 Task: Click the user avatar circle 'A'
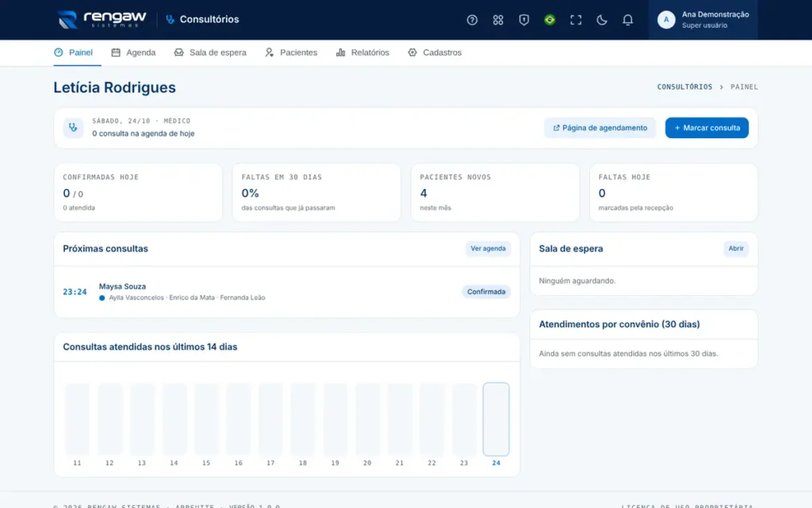coord(666,20)
